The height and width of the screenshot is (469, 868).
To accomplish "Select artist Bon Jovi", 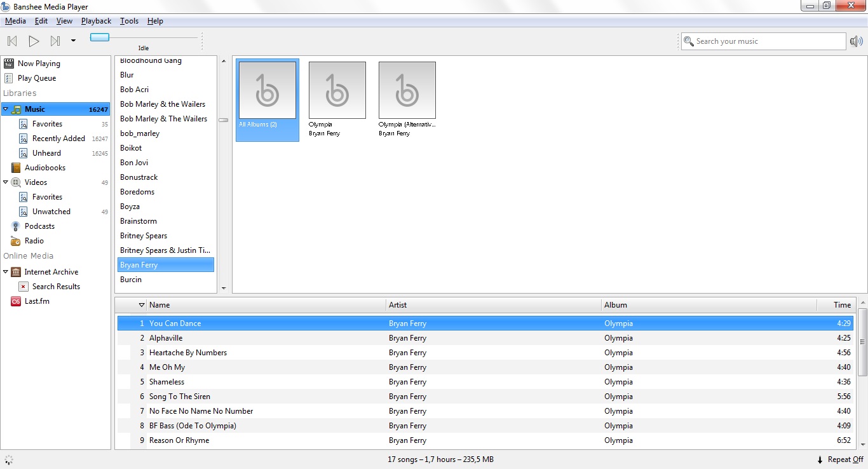I will click(165, 163).
